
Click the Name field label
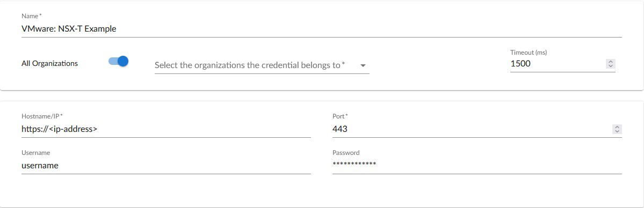tap(32, 16)
